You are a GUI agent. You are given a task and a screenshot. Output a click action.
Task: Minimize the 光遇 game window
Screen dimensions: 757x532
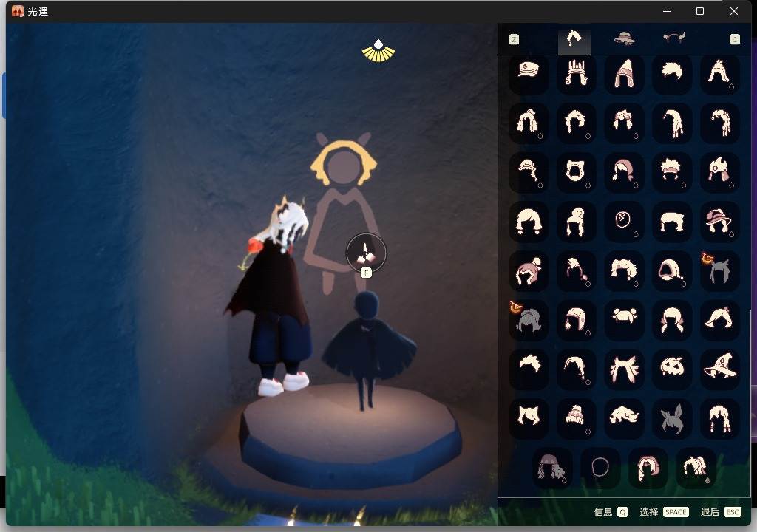click(667, 11)
